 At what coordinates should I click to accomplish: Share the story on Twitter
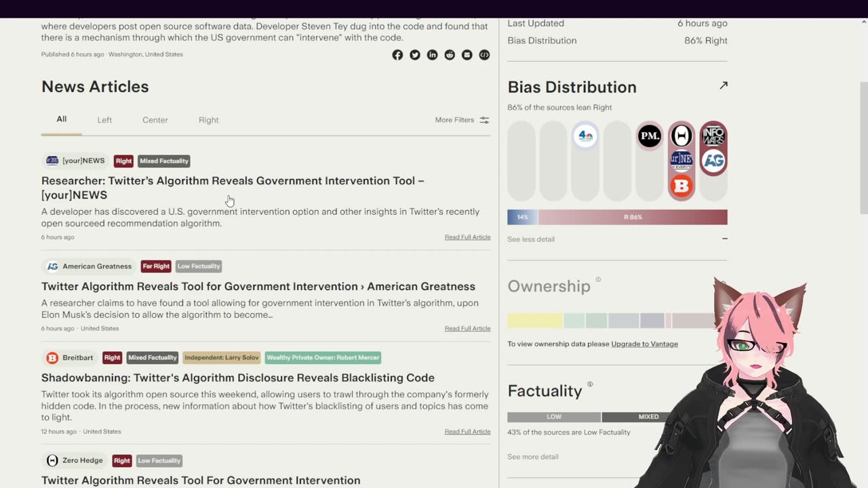point(415,55)
